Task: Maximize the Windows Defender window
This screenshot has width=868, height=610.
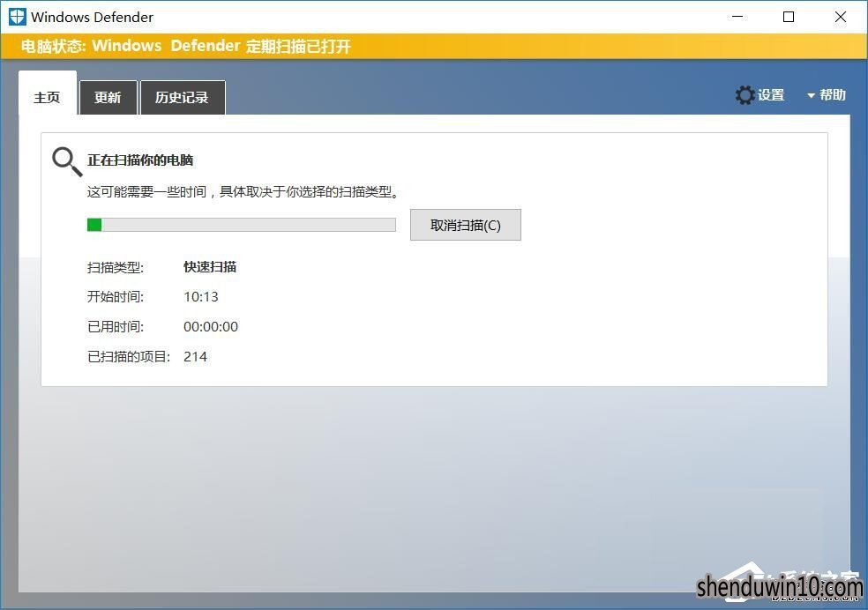Action: click(789, 17)
